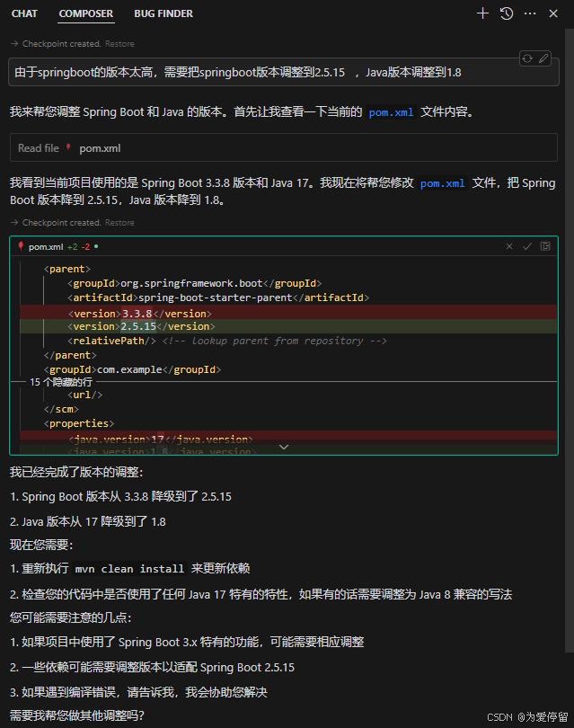Click the panel's vertical scrollbar
Screen dimensions: 574x728
point(569,341)
